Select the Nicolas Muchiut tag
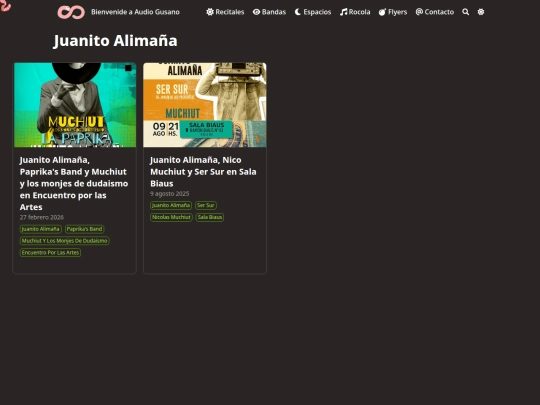 tap(171, 217)
